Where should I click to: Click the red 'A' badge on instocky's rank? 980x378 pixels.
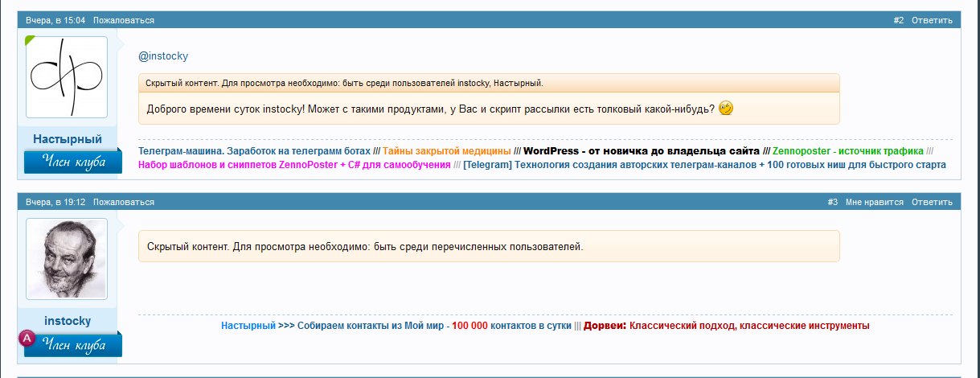[x=27, y=339]
